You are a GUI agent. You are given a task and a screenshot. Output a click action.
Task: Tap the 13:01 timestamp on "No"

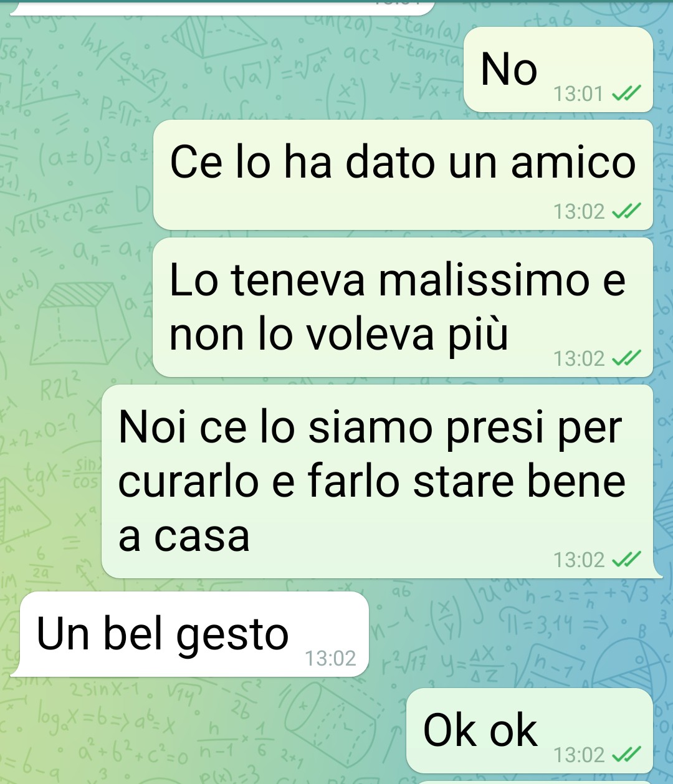(578, 94)
